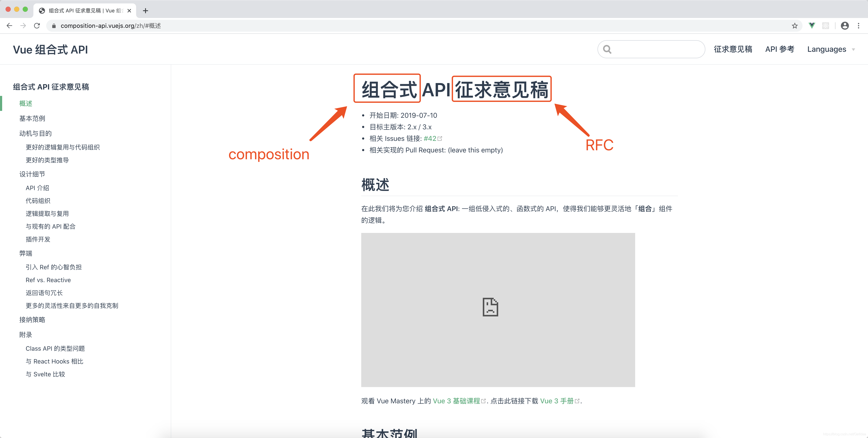The image size is (868, 438).
Task: Open the 征求意见稿 nav item
Action: point(733,49)
